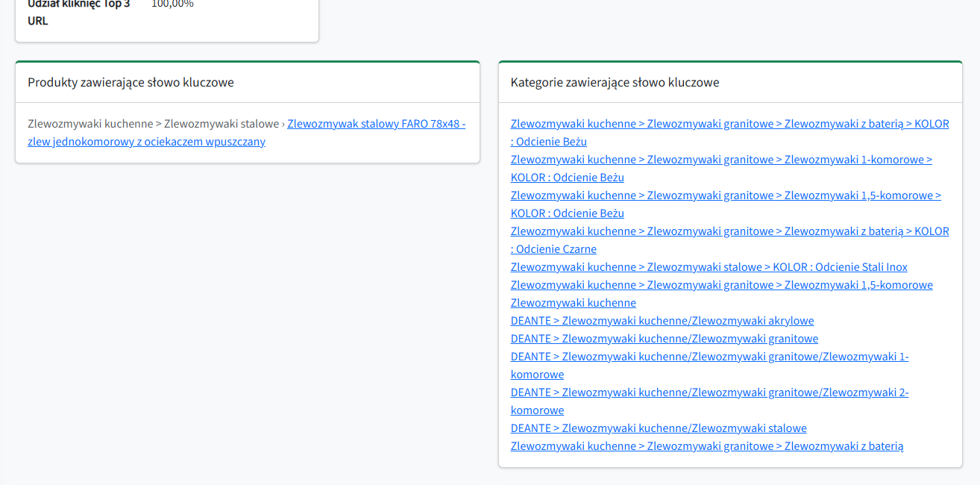
Task: Open granitowe 1,5-komorowe link without KOLOR filter
Action: (x=721, y=285)
